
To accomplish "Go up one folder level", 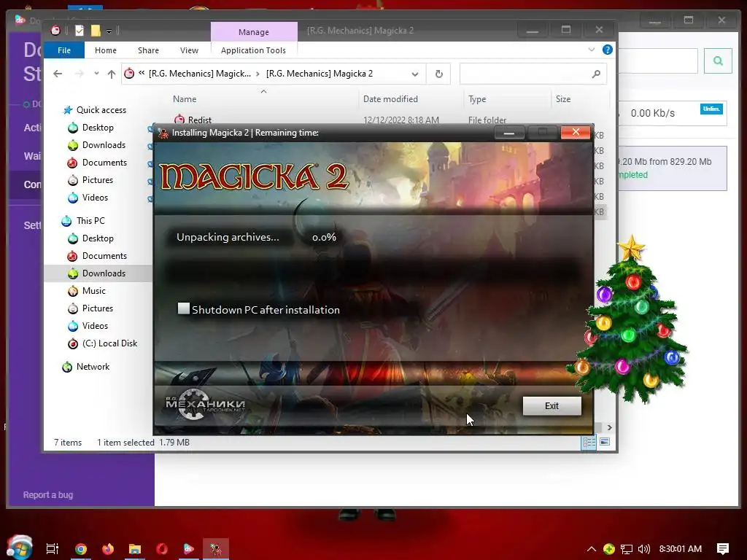I will [x=112, y=74].
